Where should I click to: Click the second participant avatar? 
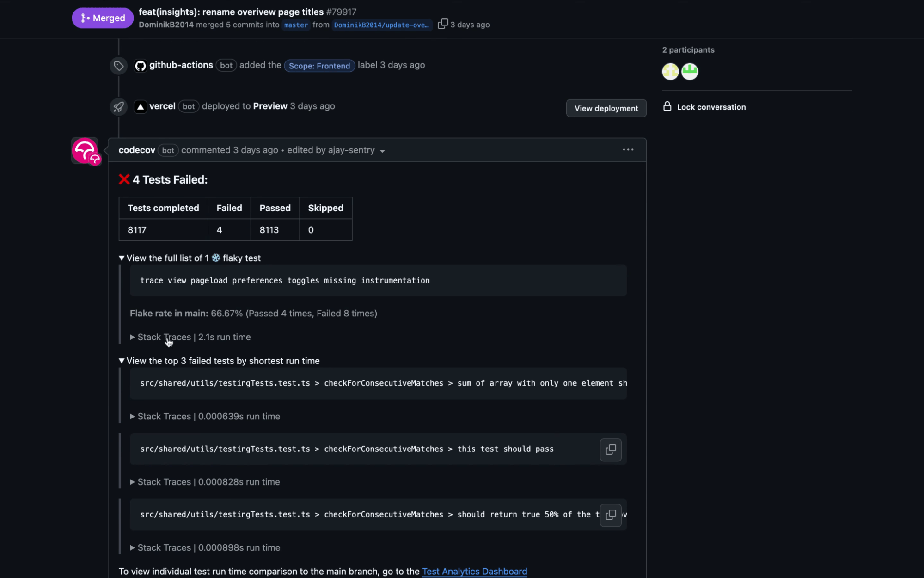pyautogui.click(x=689, y=71)
